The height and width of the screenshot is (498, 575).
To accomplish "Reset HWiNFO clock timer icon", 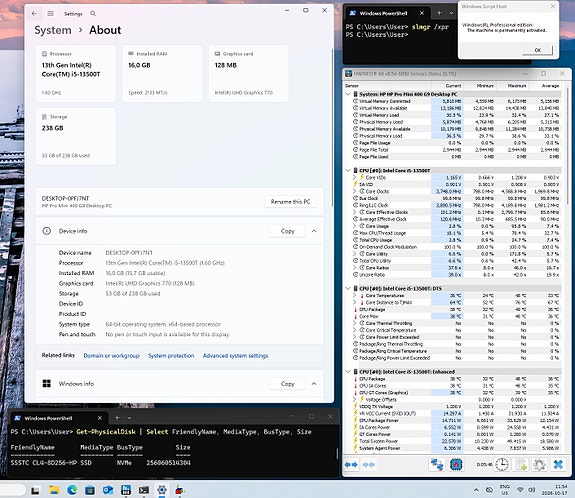I will (x=502, y=465).
